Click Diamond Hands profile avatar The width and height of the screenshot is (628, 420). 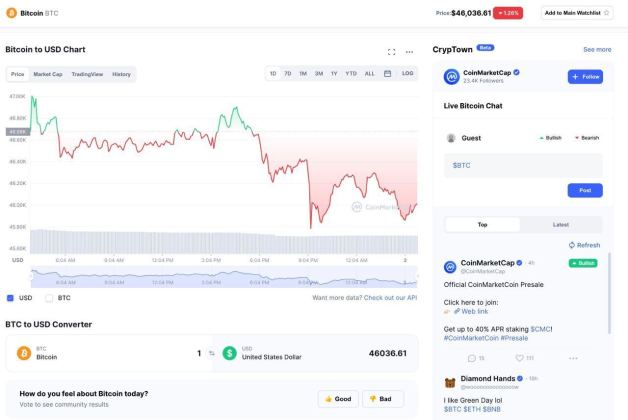pyautogui.click(x=450, y=383)
